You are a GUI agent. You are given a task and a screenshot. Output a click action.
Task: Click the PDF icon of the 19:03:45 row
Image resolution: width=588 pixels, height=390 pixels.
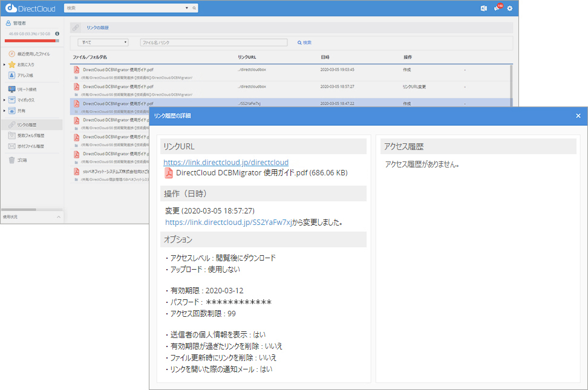pos(76,70)
